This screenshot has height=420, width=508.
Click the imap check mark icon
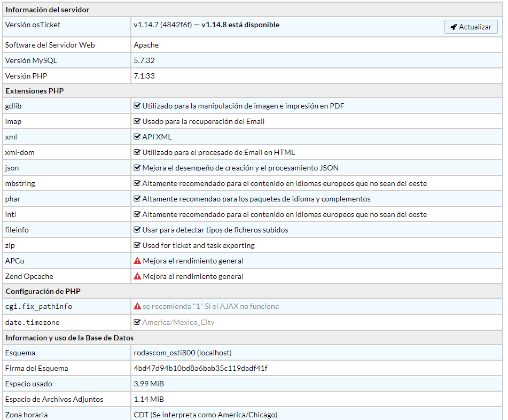(137, 121)
